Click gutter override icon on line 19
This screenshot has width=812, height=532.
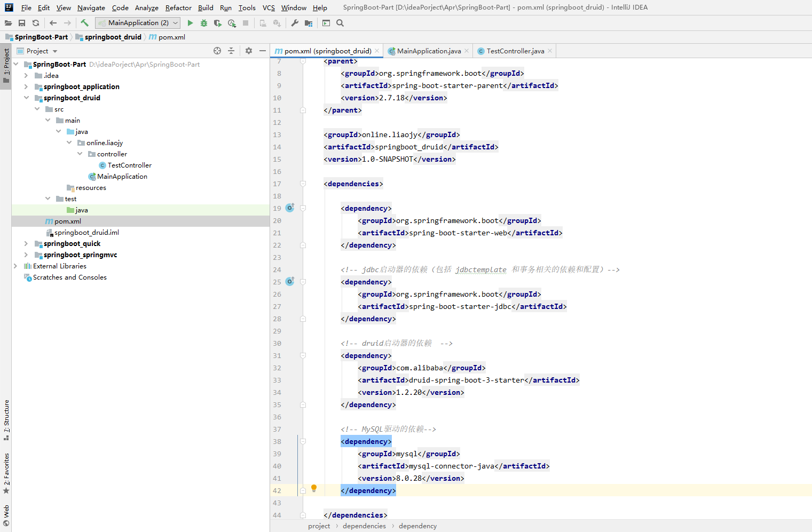coord(290,208)
